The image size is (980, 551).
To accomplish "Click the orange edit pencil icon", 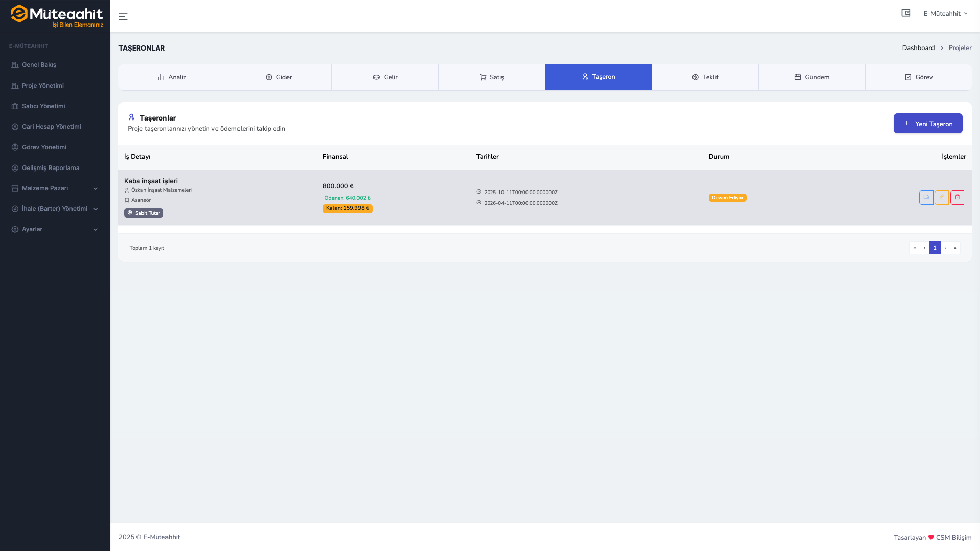I will click(x=941, y=198).
